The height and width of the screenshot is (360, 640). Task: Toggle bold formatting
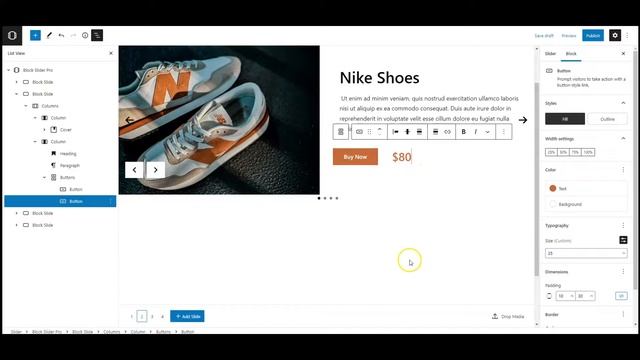(x=463, y=132)
